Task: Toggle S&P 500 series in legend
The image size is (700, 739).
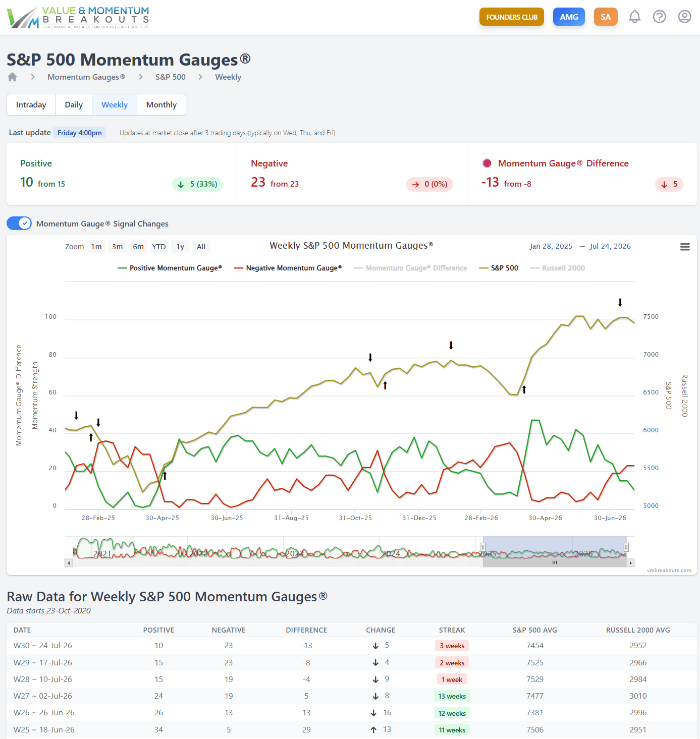Action: coord(499,268)
